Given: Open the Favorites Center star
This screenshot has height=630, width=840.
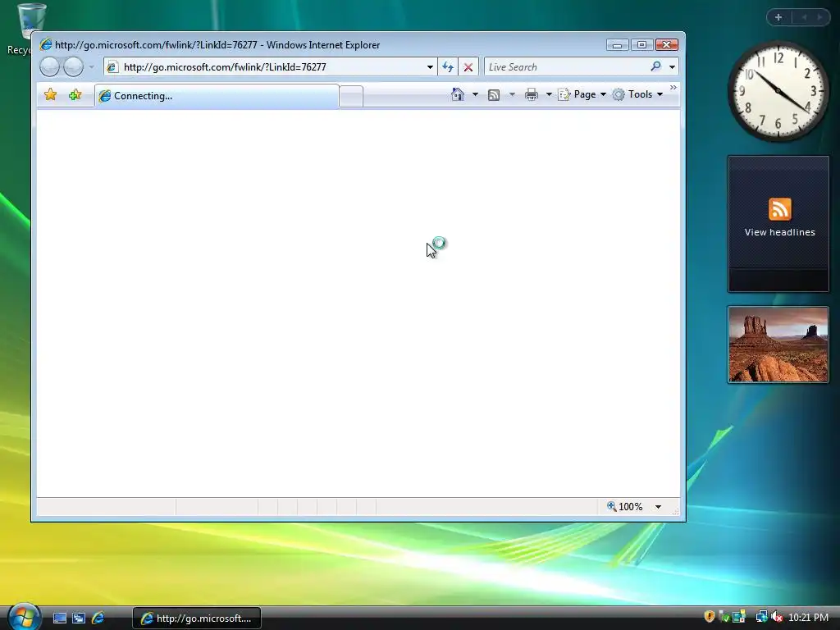Looking at the screenshot, I should [50, 95].
